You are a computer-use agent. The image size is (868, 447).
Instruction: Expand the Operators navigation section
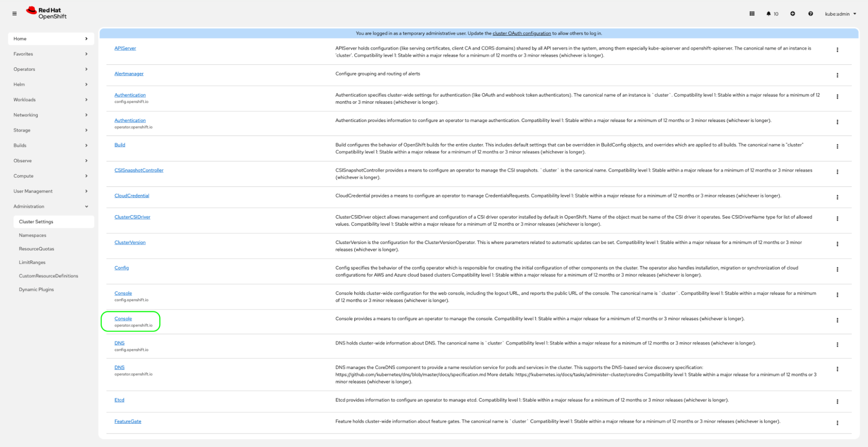(50, 69)
